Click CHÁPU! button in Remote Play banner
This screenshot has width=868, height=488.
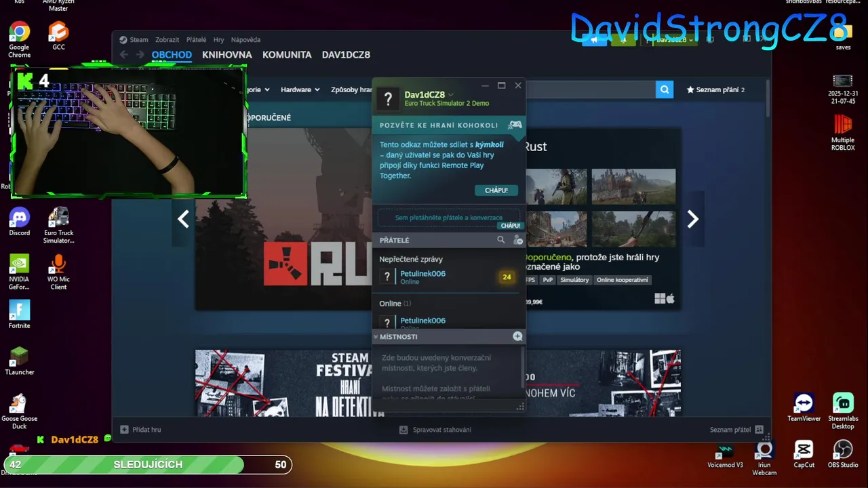click(496, 190)
